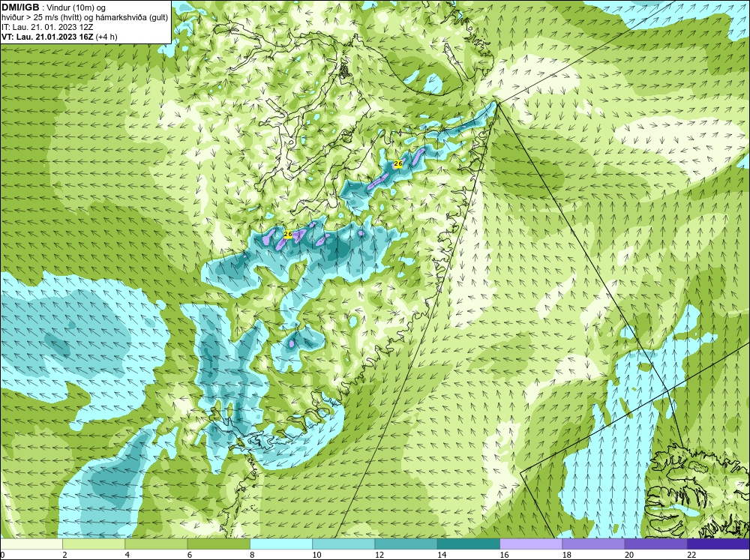The height and width of the screenshot is (560, 750).
Task: Click the 2–4 m/s light green legend swatch
Action: pos(94,544)
